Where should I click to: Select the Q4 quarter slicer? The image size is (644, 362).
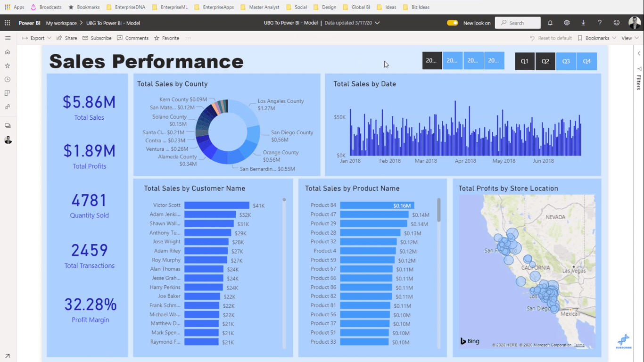pos(587,61)
